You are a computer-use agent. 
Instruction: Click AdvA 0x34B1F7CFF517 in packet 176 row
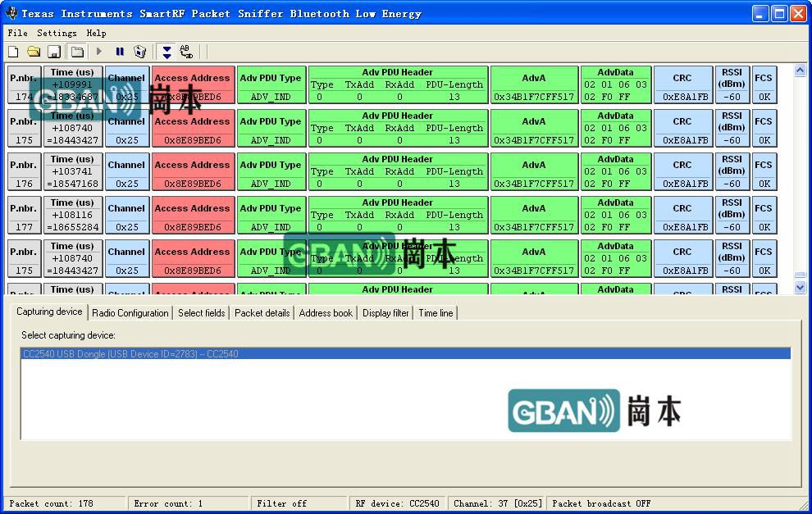coord(534,172)
